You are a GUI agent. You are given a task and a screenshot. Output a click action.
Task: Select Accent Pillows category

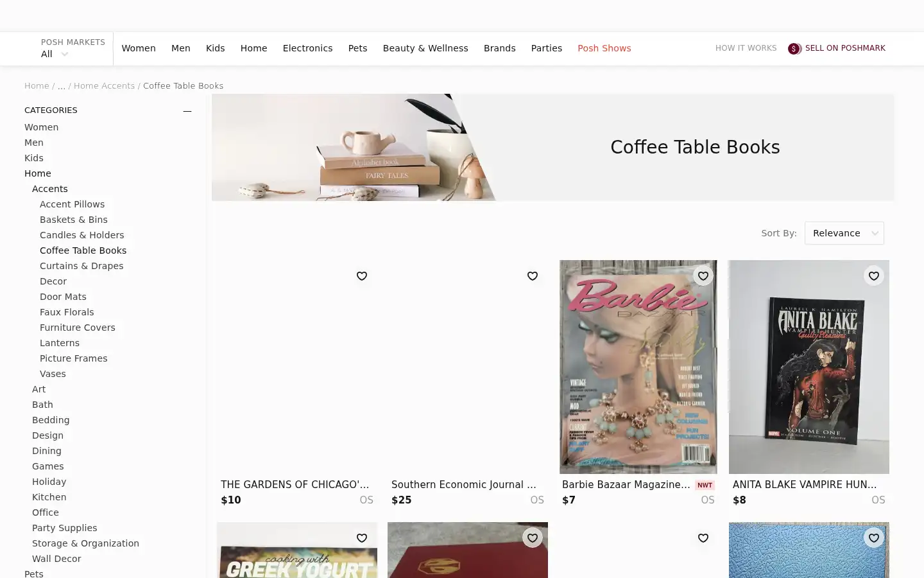tap(73, 204)
